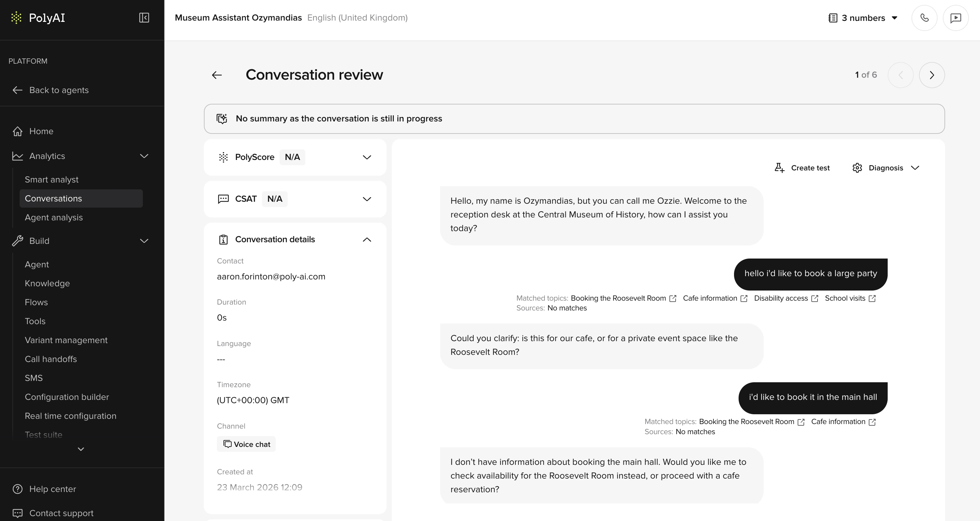Collapse the Build section in sidebar
Viewport: 980px width, 521px height.
(144, 241)
